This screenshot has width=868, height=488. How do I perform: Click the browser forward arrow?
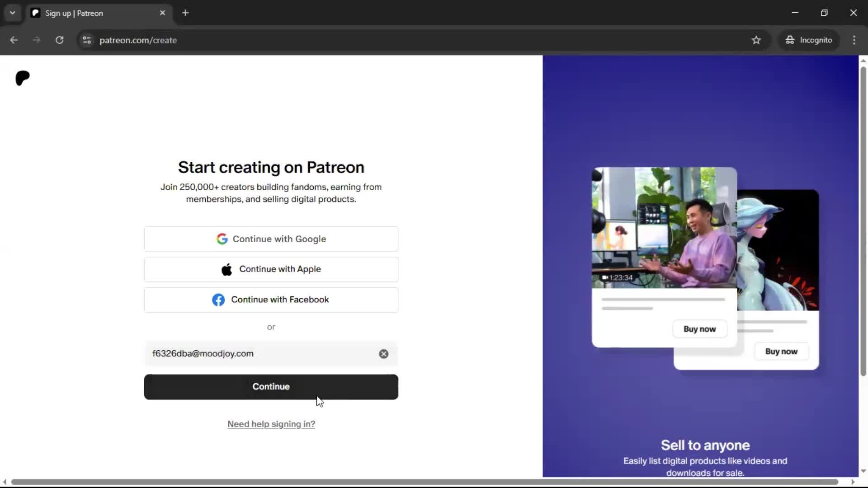36,40
